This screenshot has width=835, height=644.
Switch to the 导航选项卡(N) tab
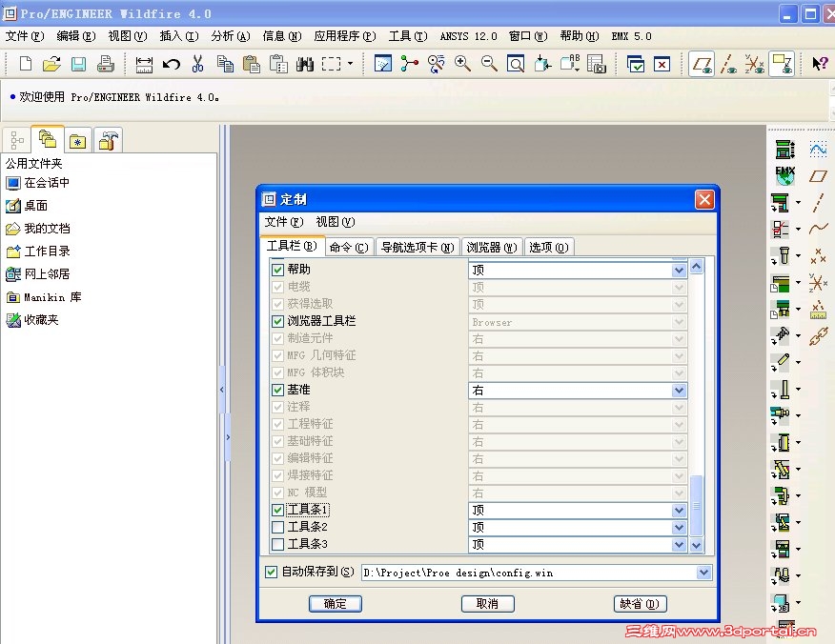pos(417,248)
